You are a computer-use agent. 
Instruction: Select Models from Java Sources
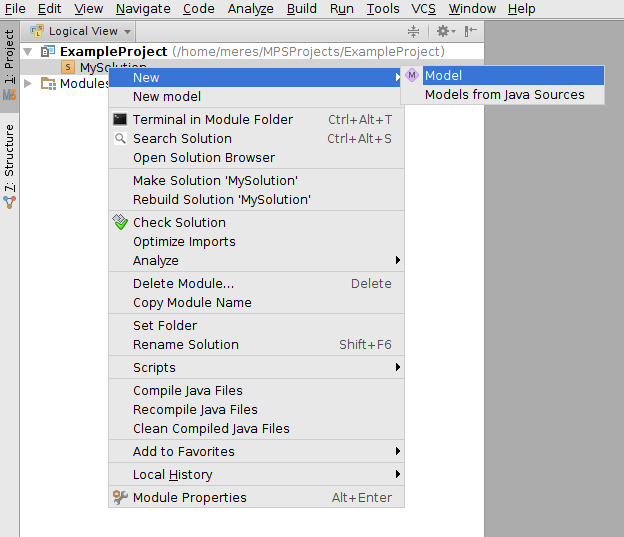click(502, 95)
